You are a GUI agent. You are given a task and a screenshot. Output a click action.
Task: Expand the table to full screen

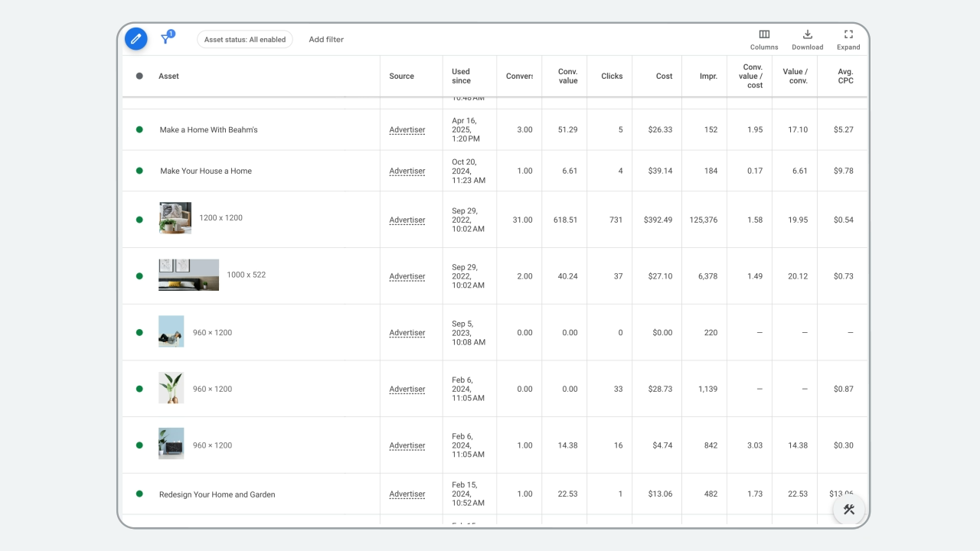(848, 40)
